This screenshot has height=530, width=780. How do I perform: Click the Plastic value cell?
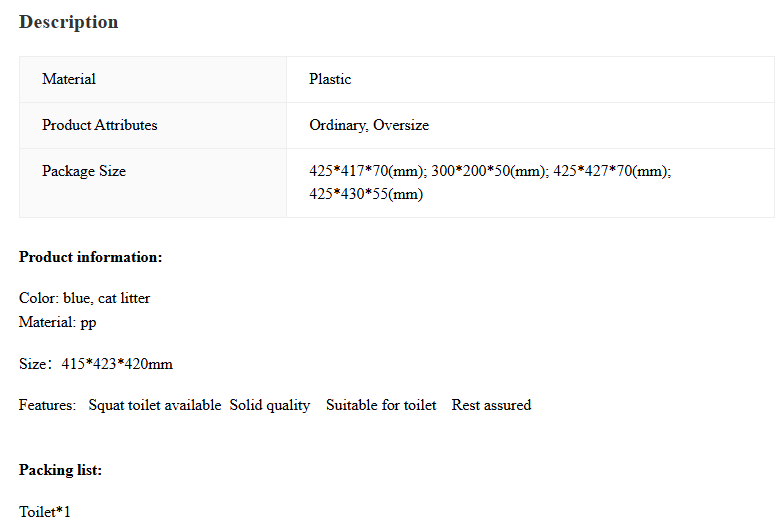point(530,80)
